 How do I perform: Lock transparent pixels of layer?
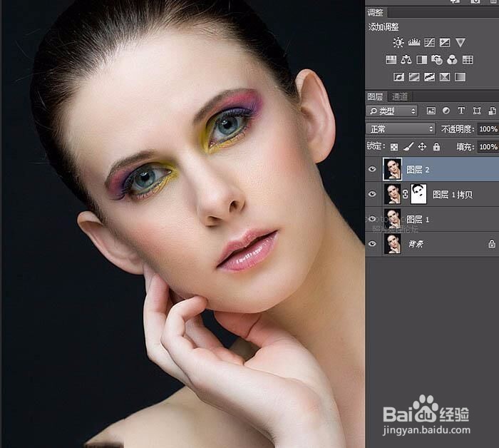(x=394, y=147)
